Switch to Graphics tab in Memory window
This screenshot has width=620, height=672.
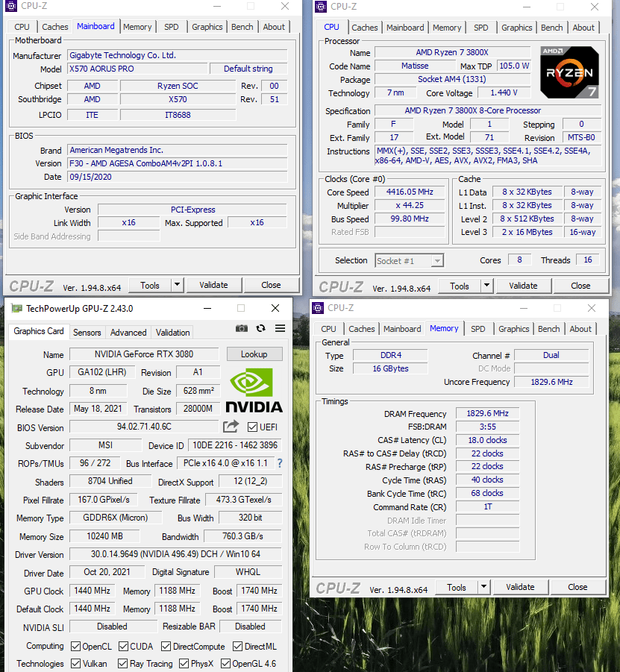click(513, 329)
